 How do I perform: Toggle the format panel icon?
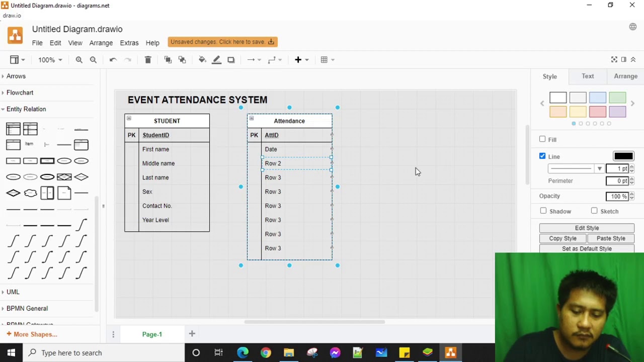pyautogui.click(x=624, y=59)
